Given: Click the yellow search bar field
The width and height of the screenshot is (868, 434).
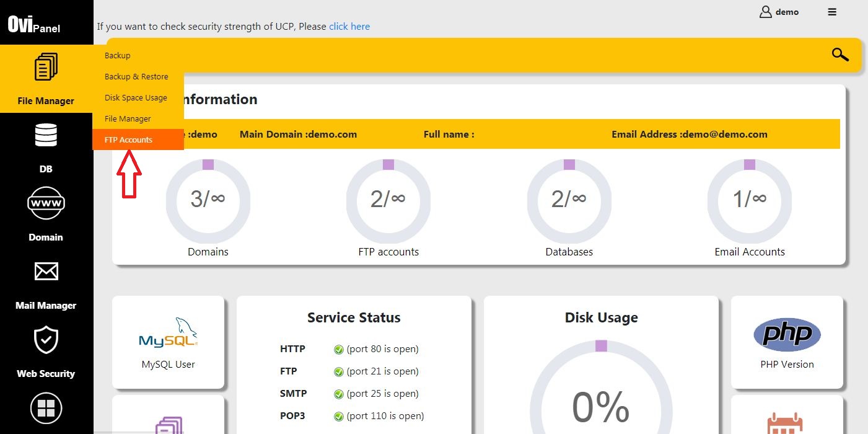Looking at the screenshot, I should point(484,55).
